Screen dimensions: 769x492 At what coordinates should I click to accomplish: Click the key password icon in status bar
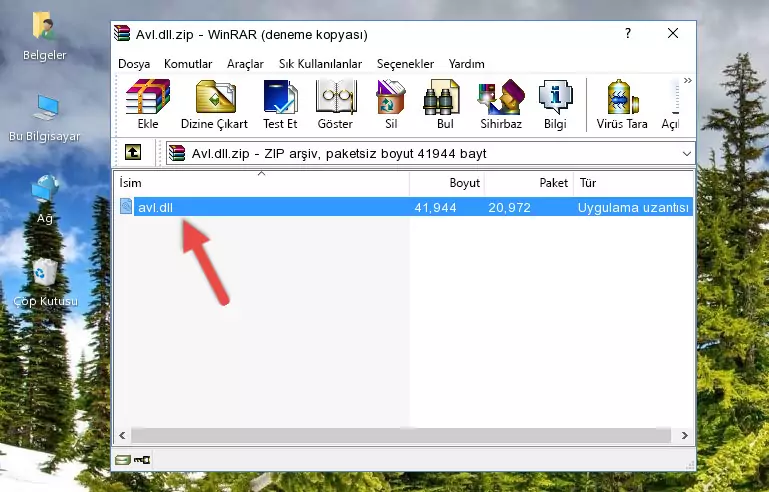point(142,460)
